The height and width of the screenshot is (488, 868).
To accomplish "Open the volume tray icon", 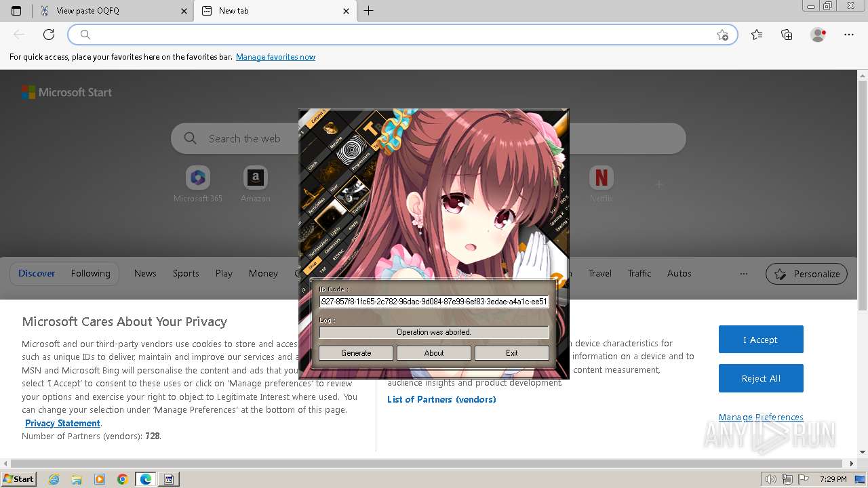I will (771, 479).
